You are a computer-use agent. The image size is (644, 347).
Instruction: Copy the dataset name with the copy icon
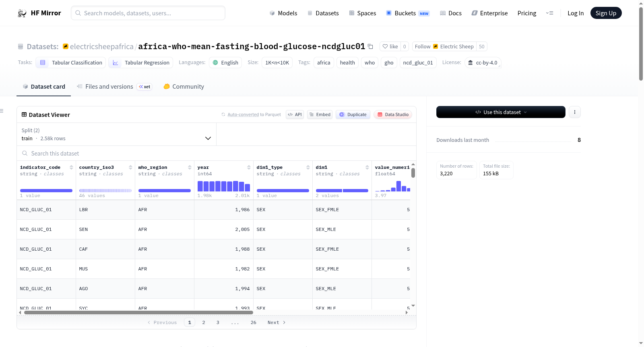point(370,46)
